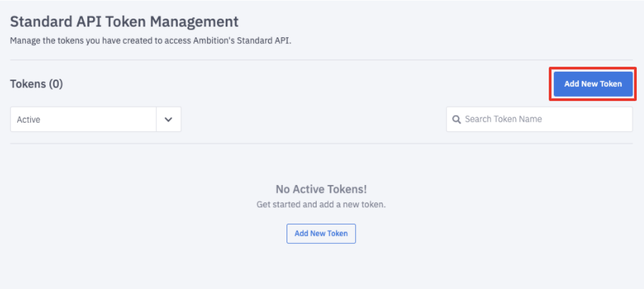
Task: Click the vertical separator inside the Active dropdown
Action: [156, 120]
